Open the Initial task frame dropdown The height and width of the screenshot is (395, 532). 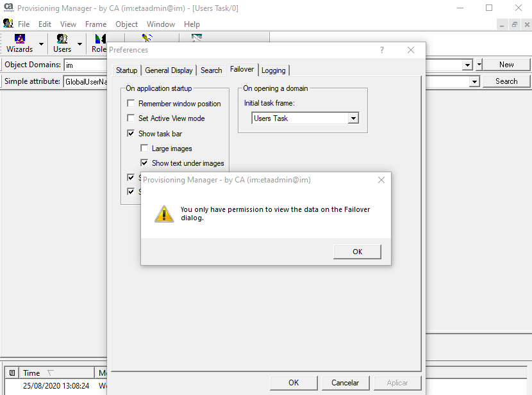coord(354,118)
